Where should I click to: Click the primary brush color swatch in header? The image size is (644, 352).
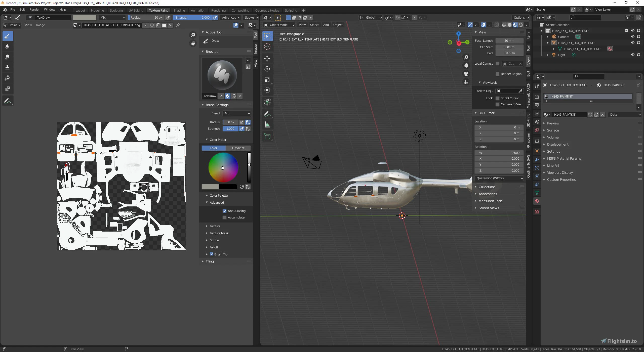click(85, 18)
